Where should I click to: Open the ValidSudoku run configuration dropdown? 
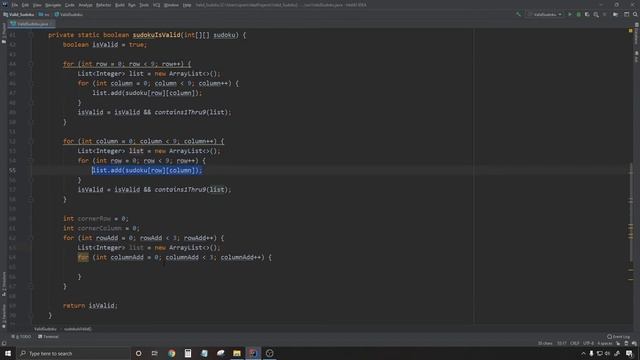[x=544, y=15]
